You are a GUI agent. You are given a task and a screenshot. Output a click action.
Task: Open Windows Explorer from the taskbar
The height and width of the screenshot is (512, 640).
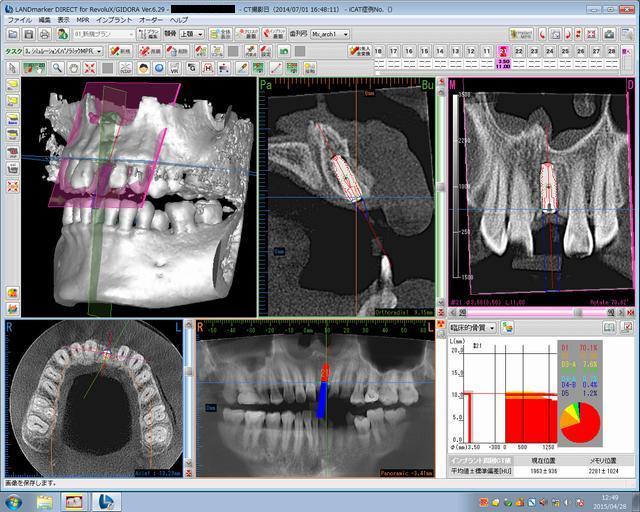pyautogui.click(x=45, y=501)
